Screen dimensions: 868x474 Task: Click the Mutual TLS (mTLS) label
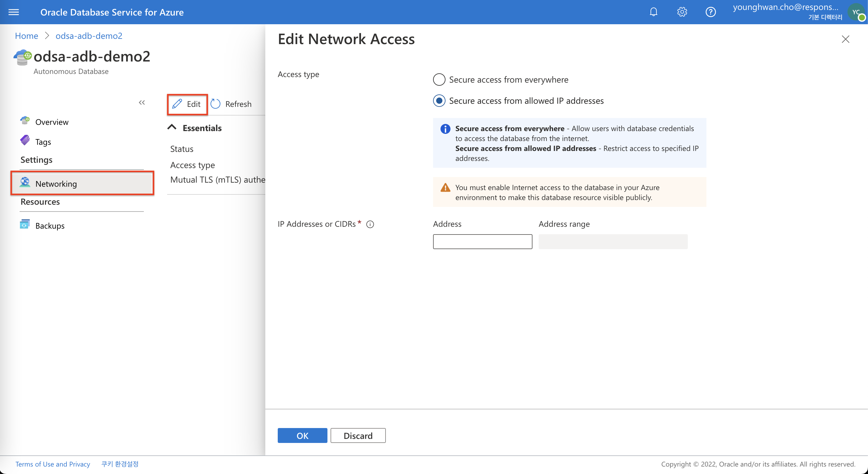pyautogui.click(x=218, y=180)
